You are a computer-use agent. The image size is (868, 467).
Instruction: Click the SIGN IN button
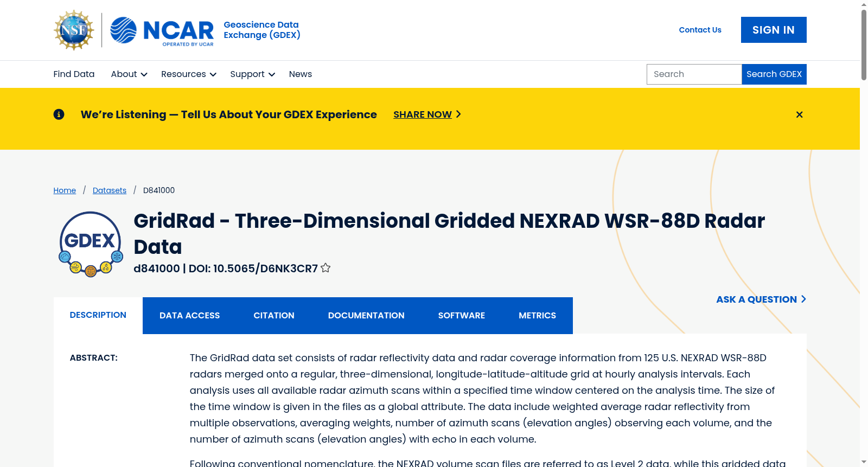(774, 30)
